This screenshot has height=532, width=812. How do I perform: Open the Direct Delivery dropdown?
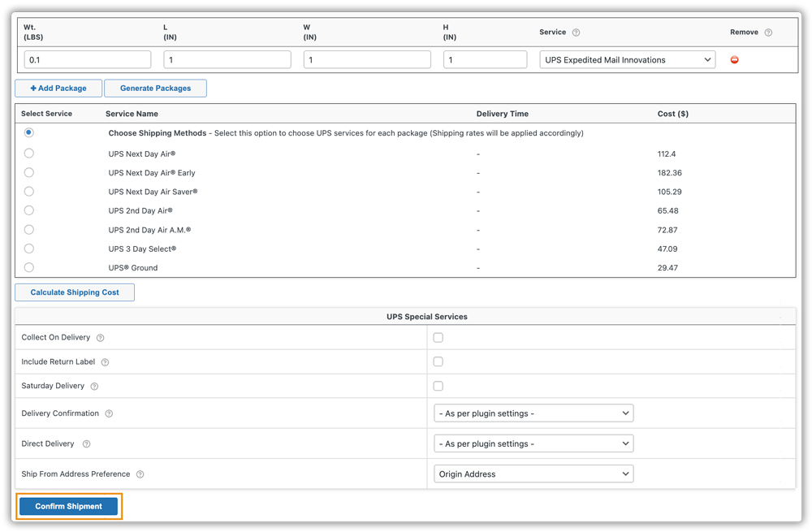[533, 443]
